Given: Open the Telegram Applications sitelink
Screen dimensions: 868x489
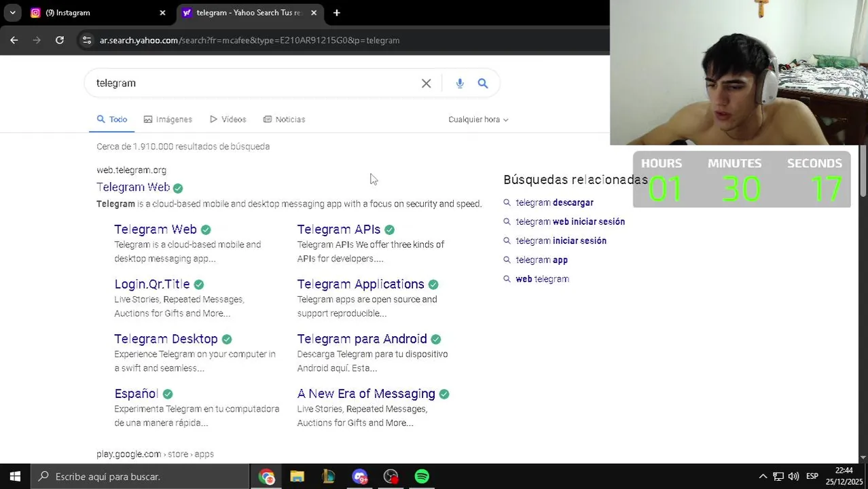Looking at the screenshot, I should pyautogui.click(x=361, y=284).
